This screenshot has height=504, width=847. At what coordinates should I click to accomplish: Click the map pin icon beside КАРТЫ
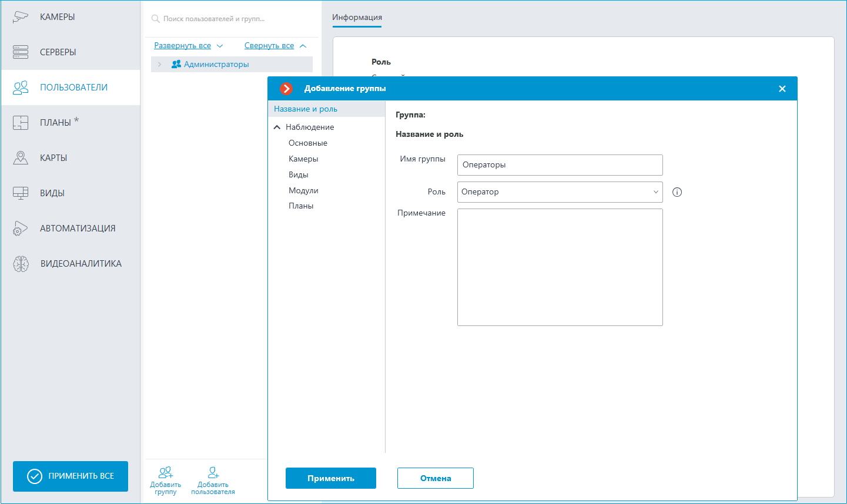[21, 158]
